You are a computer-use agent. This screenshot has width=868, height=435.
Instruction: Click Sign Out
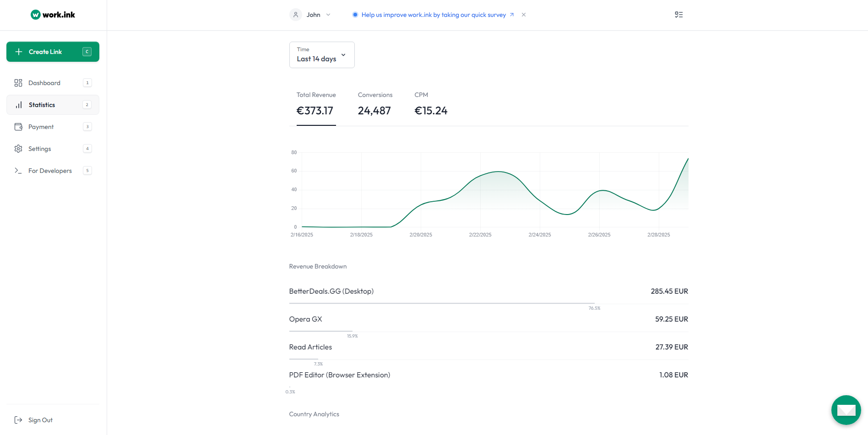coord(40,420)
